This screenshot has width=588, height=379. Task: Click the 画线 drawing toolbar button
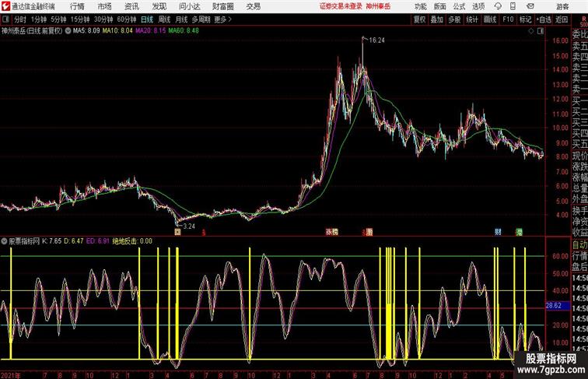(x=490, y=19)
